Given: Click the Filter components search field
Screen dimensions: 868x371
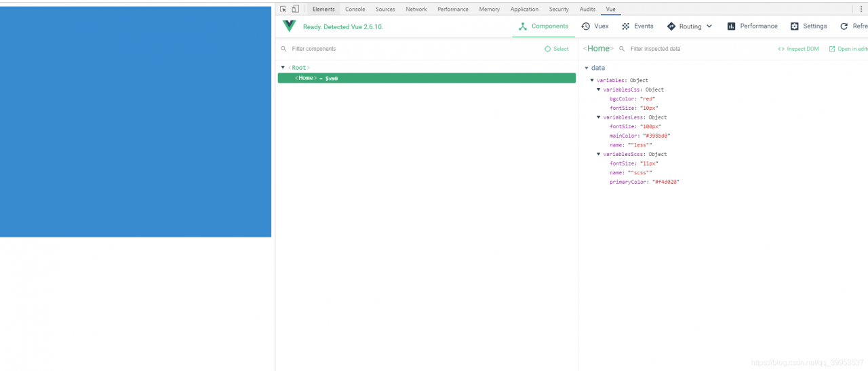Looking at the screenshot, I should [x=407, y=49].
